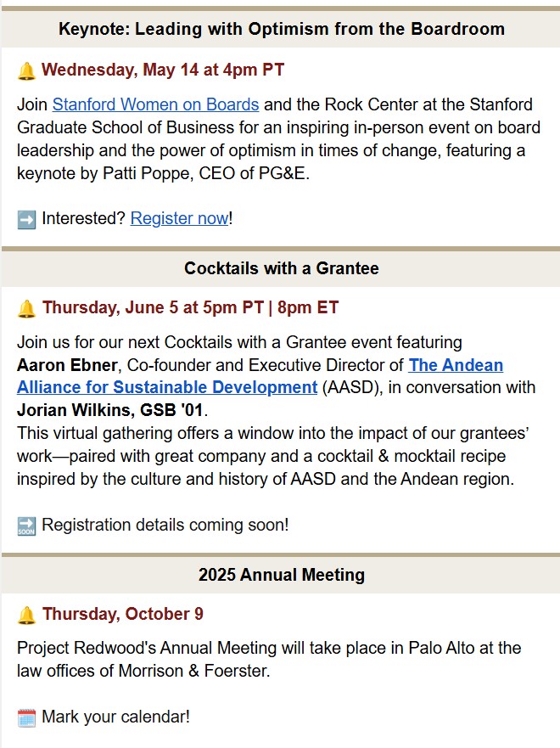Image resolution: width=560 pixels, height=748 pixels.
Task: Click the "Registration details coming soon!" text
Action: 165,525
